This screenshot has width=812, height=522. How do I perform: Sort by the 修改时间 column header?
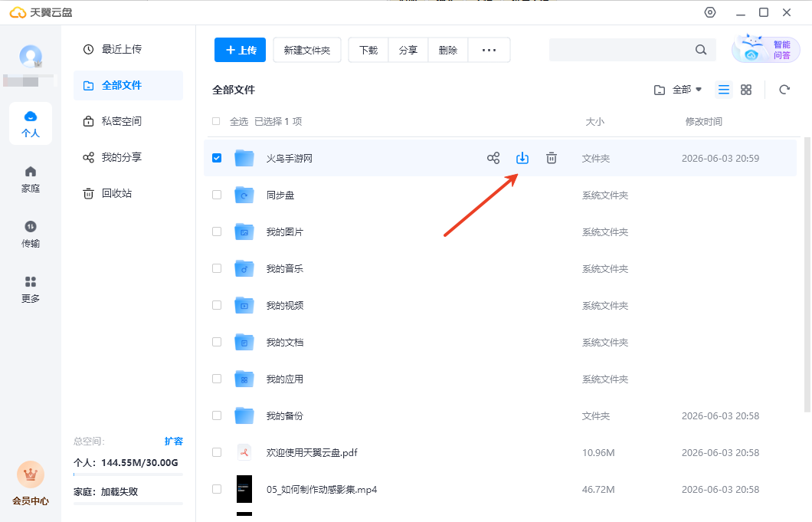[704, 121]
